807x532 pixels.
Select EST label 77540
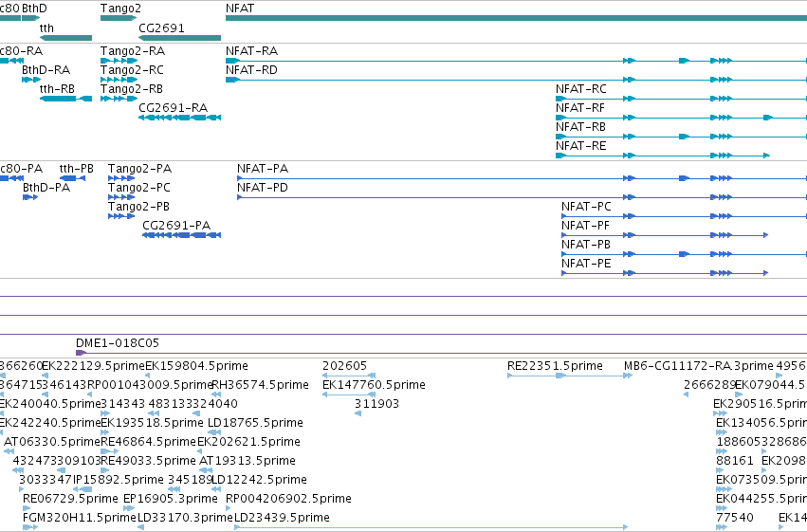coord(735,518)
